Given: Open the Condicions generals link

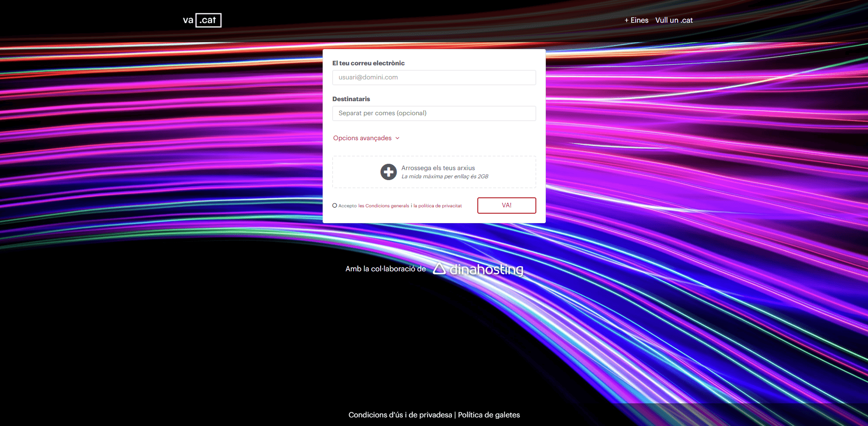Looking at the screenshot, I should pos(384,206).
